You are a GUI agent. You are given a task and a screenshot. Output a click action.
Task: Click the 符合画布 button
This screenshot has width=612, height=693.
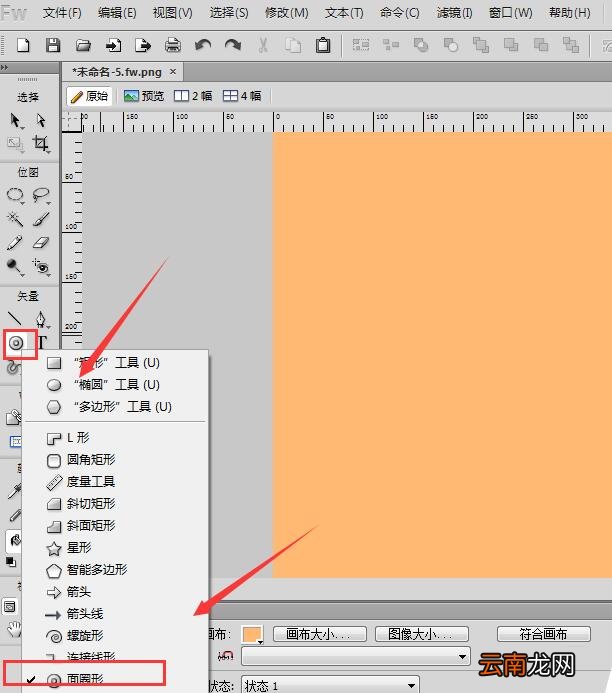544,634
